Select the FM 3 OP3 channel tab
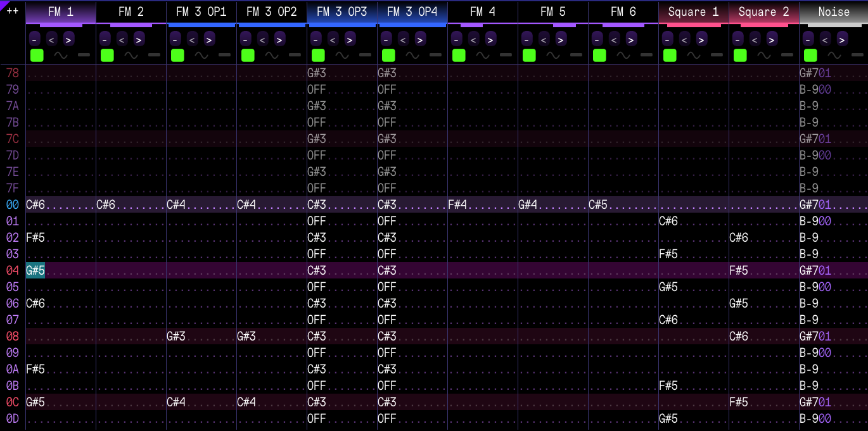Image resolution: width=868 pixels, height=431 pixels. 341,11
